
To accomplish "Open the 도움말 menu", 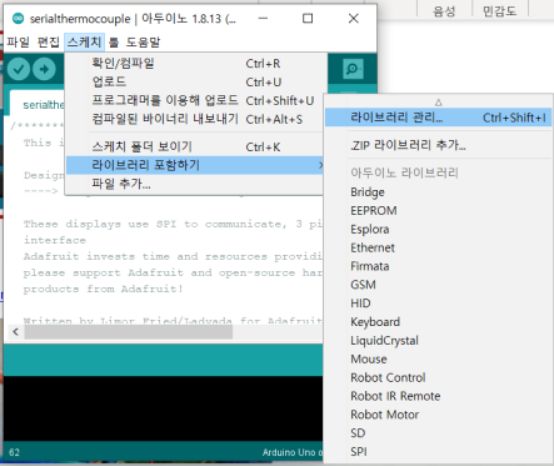I will (143, 42).
